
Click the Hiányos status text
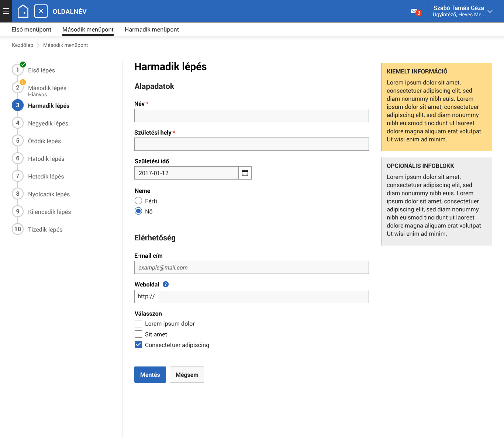coord(37,95)
